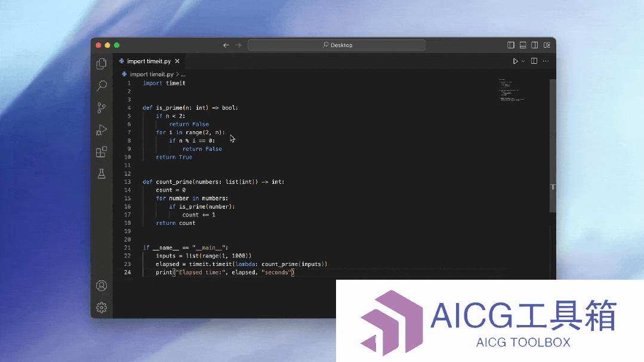This screenshot has width=644, height=362.
Task: Select the import timeit.py tab
Action: [149, 61]
